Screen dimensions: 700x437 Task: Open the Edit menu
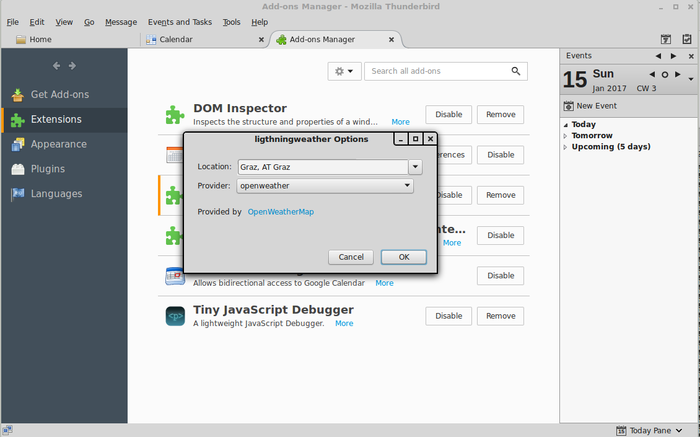pos(37,22)
